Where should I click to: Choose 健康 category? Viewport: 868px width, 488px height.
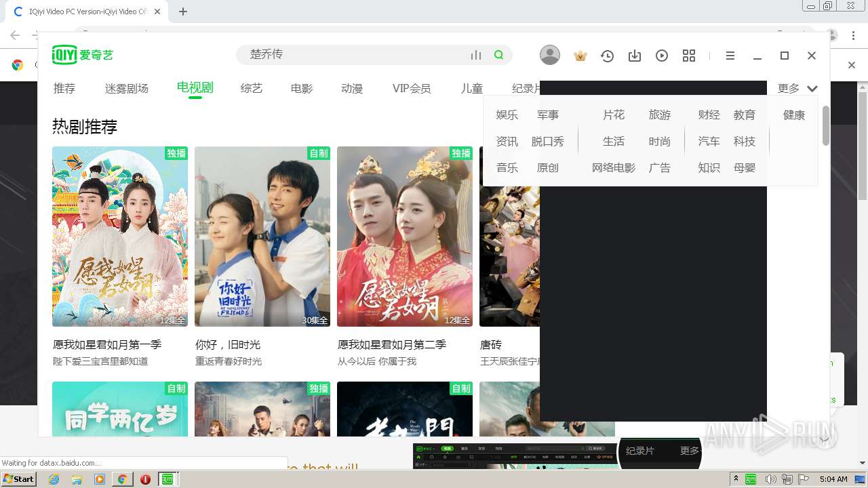click(794, 115)
